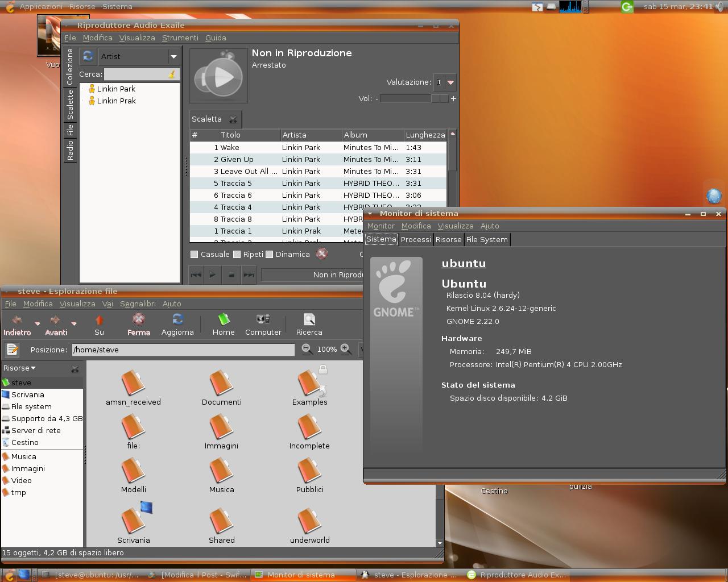Image resolution: width=728 pixels, height=582 pixels.
Task: Select the Given Up track row
Action: click(x=318, y=160)
